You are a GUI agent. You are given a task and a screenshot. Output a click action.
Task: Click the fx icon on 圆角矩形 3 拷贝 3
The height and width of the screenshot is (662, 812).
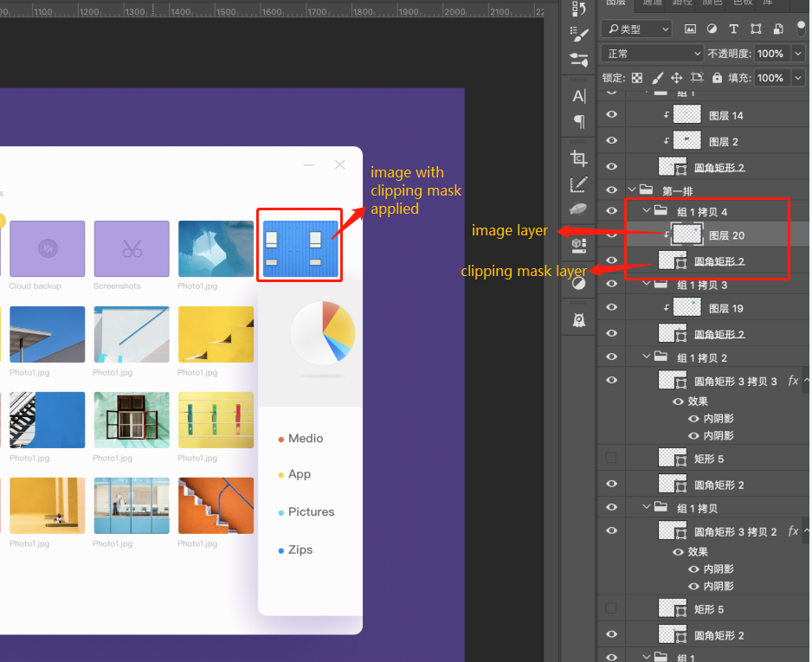[x=793, y=381]
